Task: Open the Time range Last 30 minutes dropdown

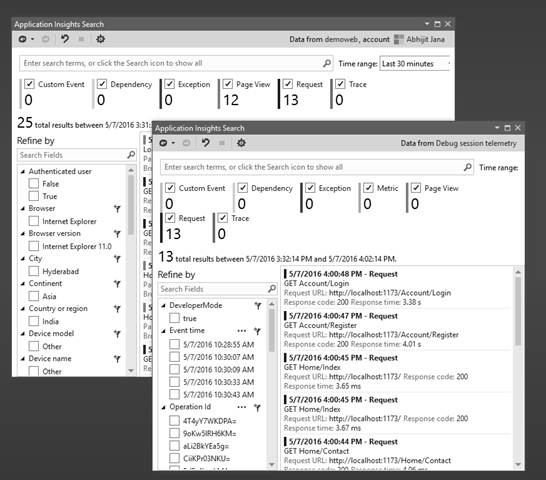Action: click(415, 63)
